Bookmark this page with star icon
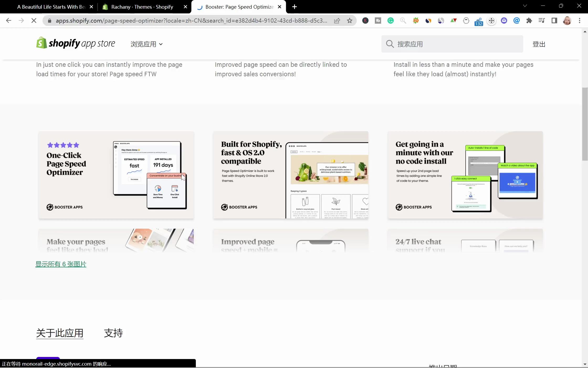The height and width of the screenshot is (368, 588). [x=349, y=21]
